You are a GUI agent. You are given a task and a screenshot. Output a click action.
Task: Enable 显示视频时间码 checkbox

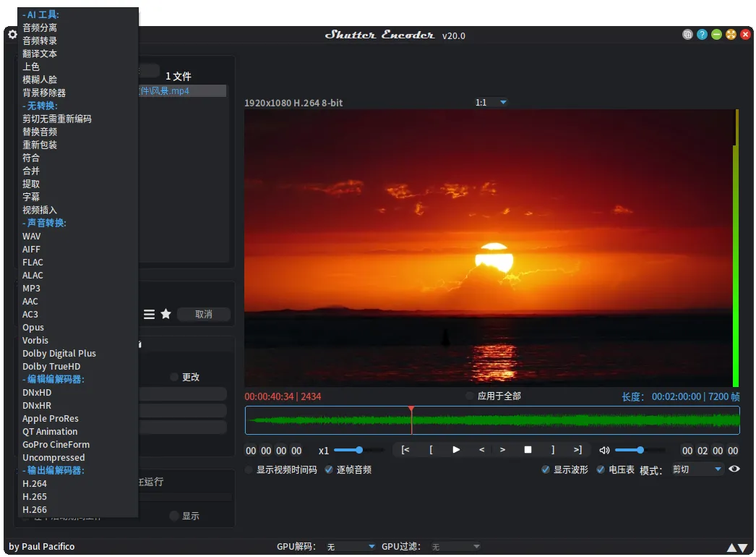(x=249, y=469)
